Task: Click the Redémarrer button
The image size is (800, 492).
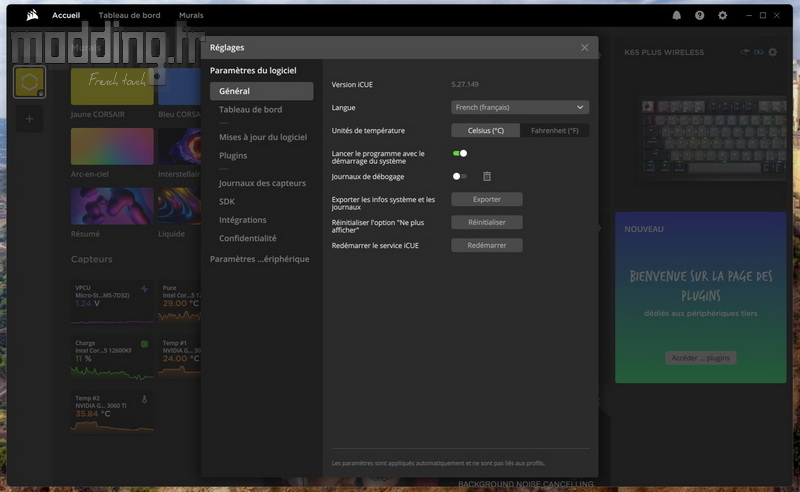Action: click(487, 245)
